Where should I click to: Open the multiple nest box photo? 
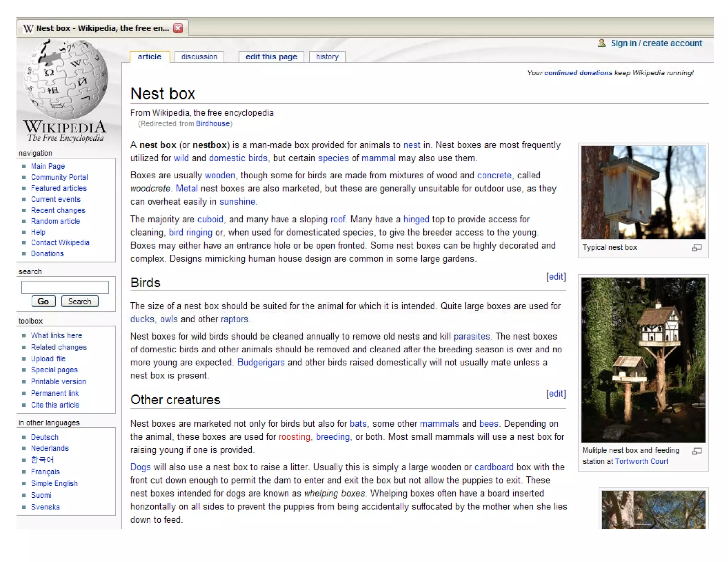[x=643, y=360]
